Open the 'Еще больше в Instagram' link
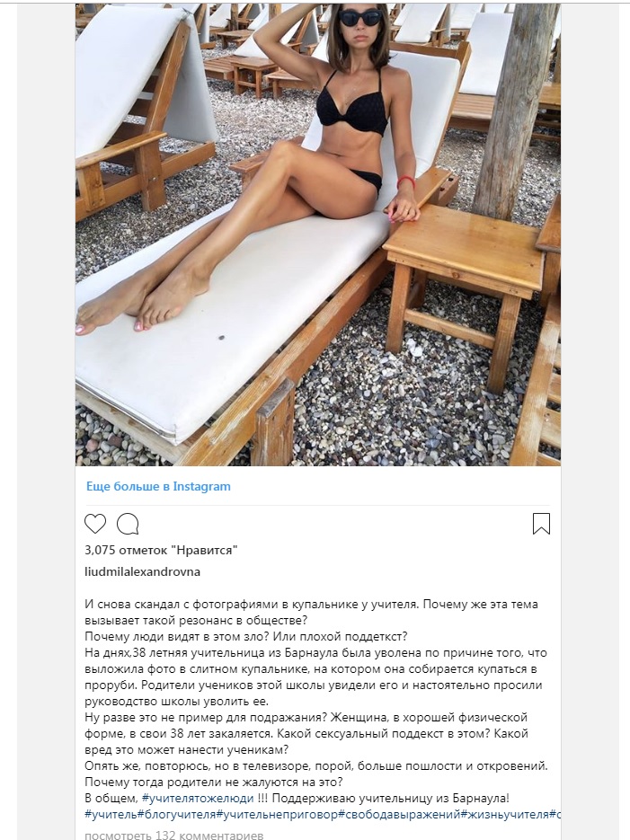The height and width of the screenshot is (840, 630). [158, 486]
